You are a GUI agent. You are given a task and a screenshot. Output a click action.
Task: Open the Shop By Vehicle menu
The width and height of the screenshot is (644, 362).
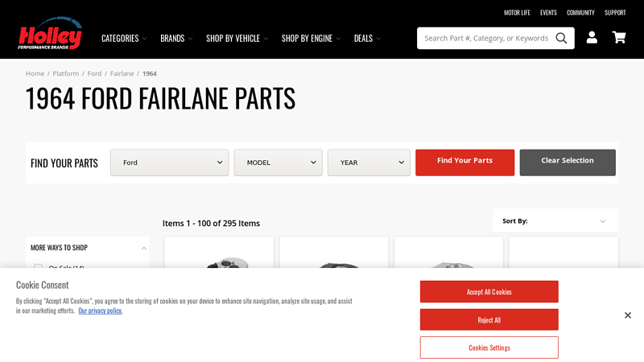click(x=237, y=39)
